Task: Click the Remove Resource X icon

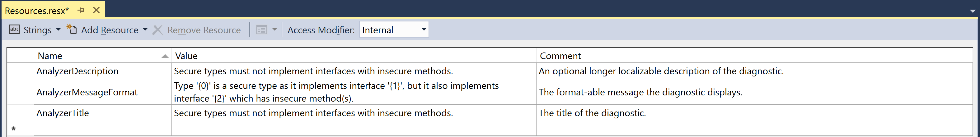Action: tap(157, 30)
